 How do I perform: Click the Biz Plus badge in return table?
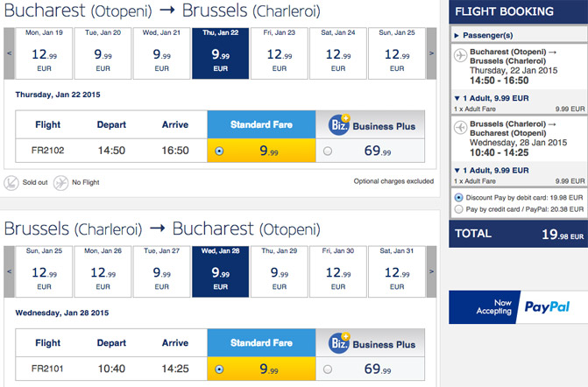pos(339,343)
